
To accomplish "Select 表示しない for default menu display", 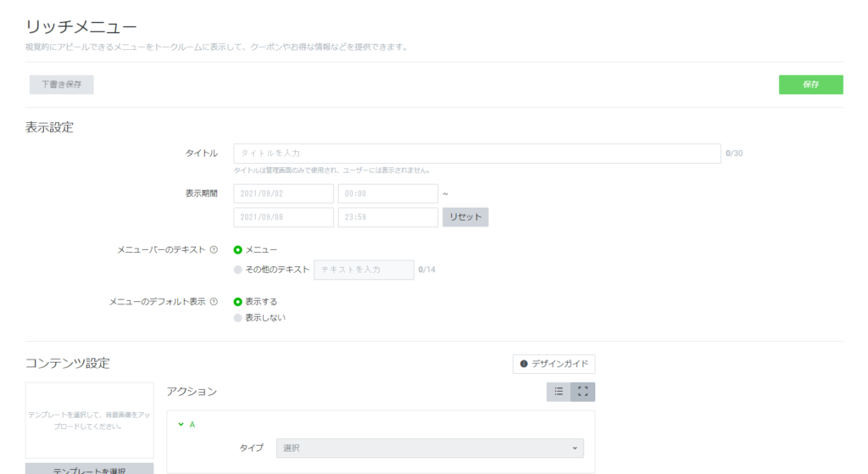I will [x=238, y=318].
